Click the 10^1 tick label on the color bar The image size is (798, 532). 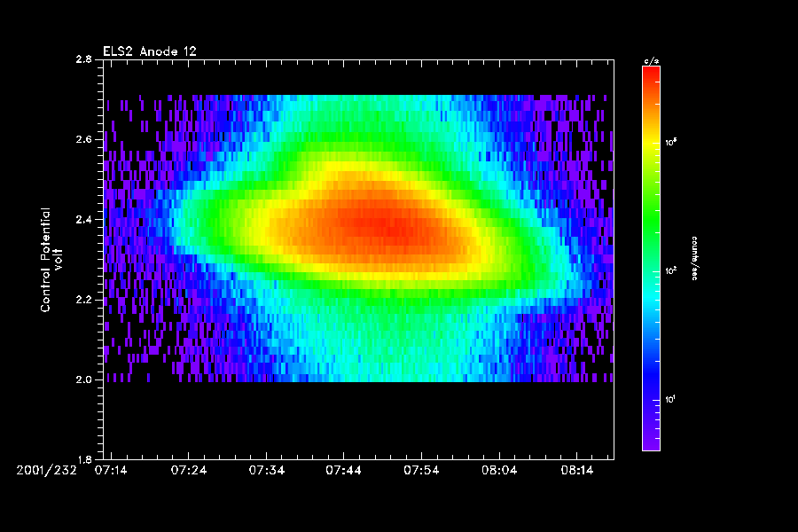pos(671,399)
